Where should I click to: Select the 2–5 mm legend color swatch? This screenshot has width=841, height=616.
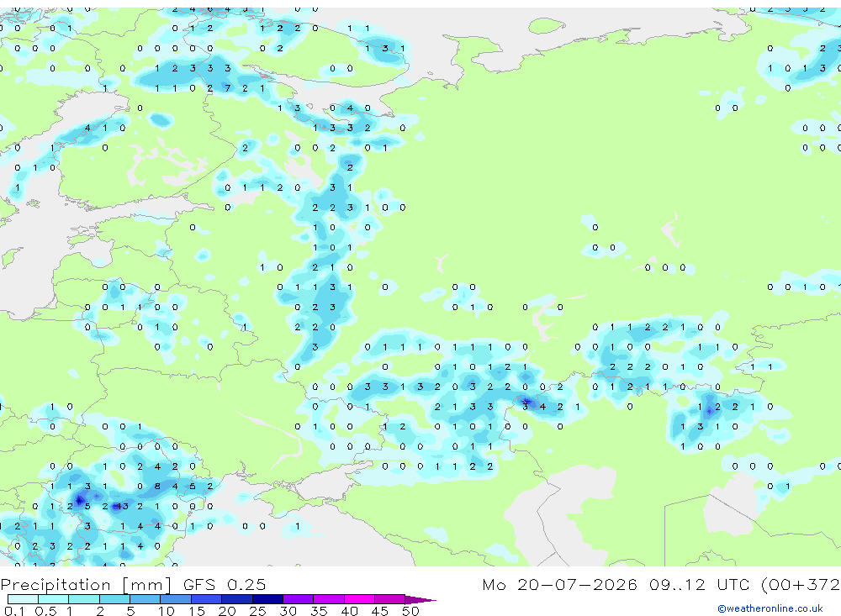click(114, 599)
